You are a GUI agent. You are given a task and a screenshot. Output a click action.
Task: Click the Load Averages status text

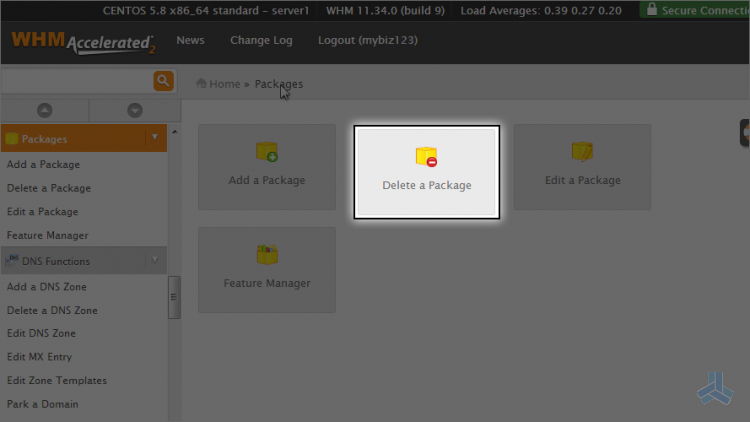point(541,11)
